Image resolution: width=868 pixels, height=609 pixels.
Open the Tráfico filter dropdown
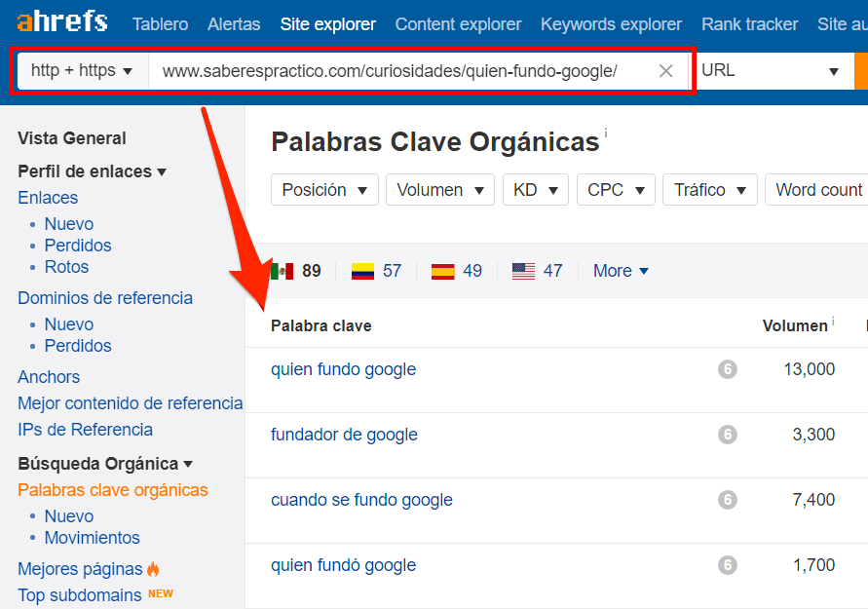pos(709,190)
